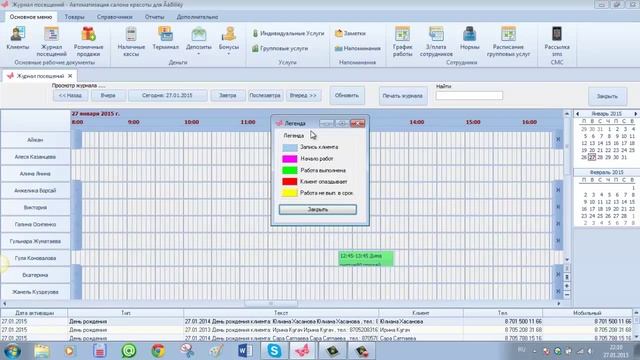Zoom out timeline with minus button

[567, 294]
